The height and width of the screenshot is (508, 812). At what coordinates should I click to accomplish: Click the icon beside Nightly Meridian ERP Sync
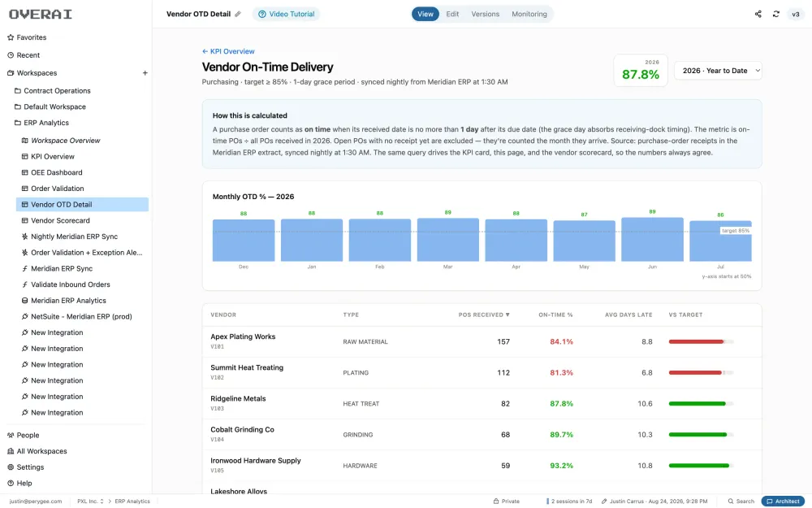25,237
